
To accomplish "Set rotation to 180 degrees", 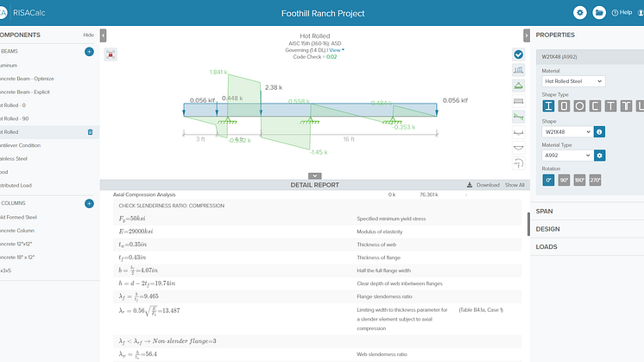I will click(579, 180).
